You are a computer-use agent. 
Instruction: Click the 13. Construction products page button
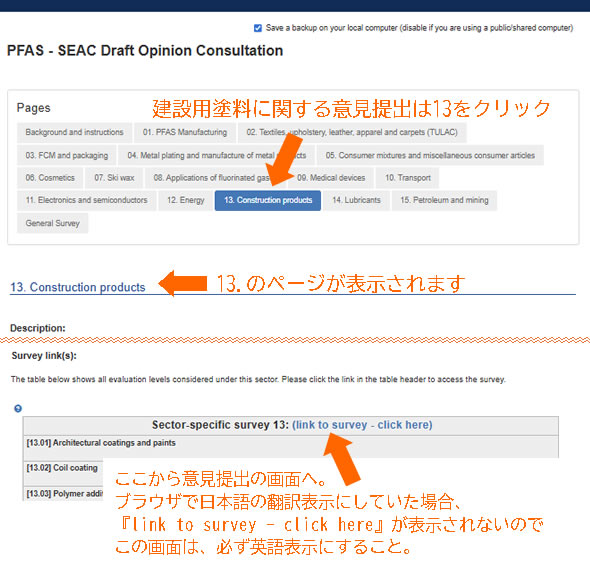[x=268, y=200]
